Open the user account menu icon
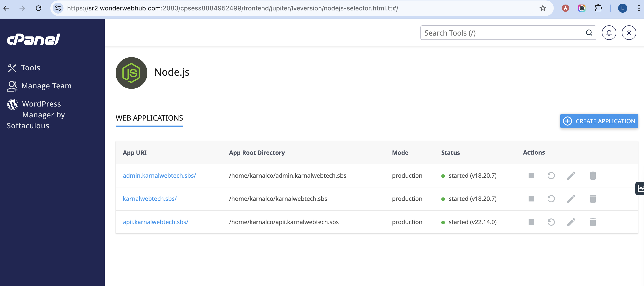Viewport: 644px width, 286px height. (x=629, y=33)
